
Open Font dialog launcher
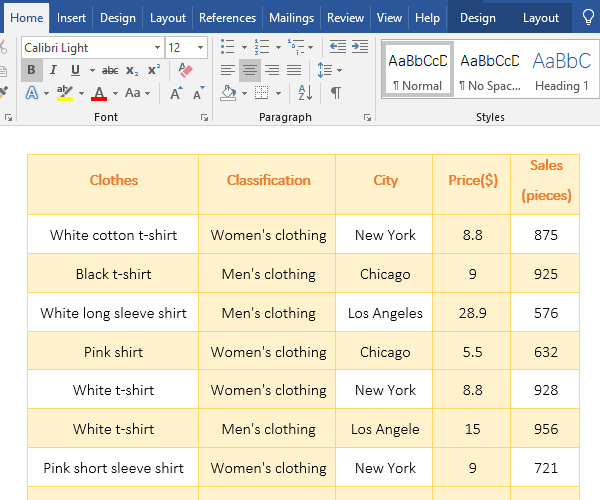coord(204,117)
